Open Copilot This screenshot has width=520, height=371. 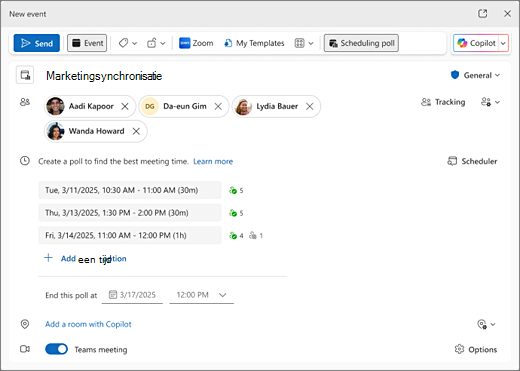click(x=476, y=43)
